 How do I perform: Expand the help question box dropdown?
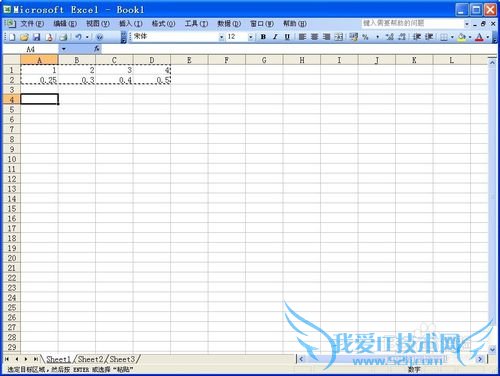coord(467,24)
